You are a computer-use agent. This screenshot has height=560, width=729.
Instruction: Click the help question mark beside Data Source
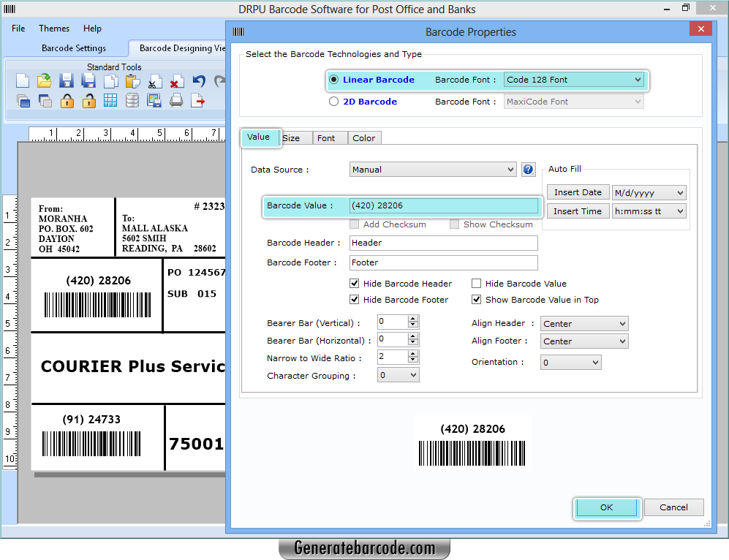tap(528, 169)
